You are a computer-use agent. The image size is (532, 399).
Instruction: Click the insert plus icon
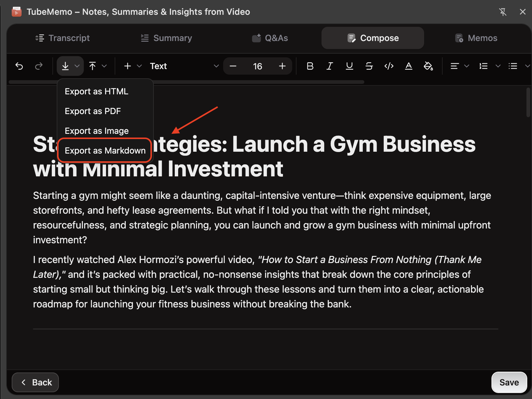click(128, 66)
